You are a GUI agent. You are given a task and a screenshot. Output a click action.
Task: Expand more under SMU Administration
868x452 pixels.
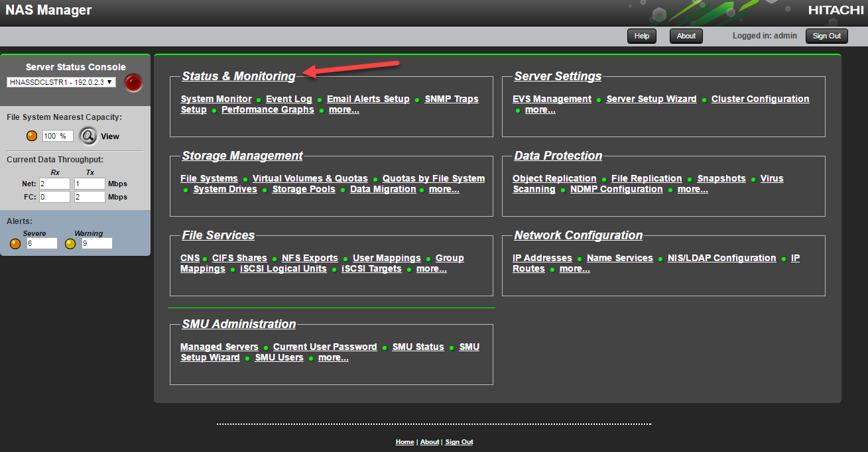coord(334,357)
